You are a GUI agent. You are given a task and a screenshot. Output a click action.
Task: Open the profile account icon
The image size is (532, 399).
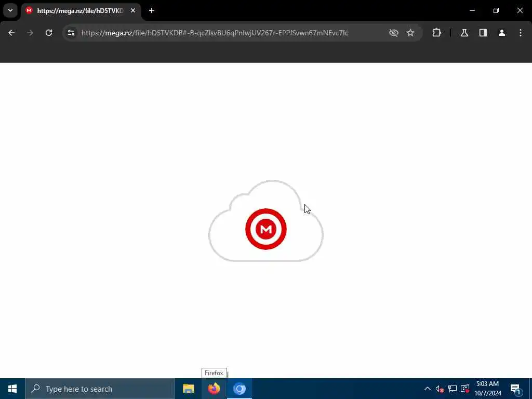[502, 33]
